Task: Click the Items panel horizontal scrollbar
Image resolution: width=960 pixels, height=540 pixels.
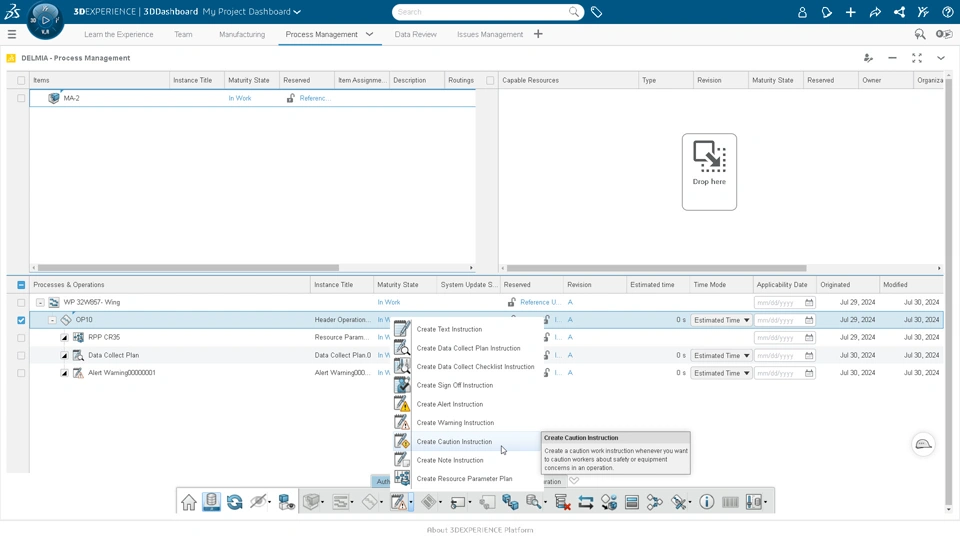Action: [189, 268]
